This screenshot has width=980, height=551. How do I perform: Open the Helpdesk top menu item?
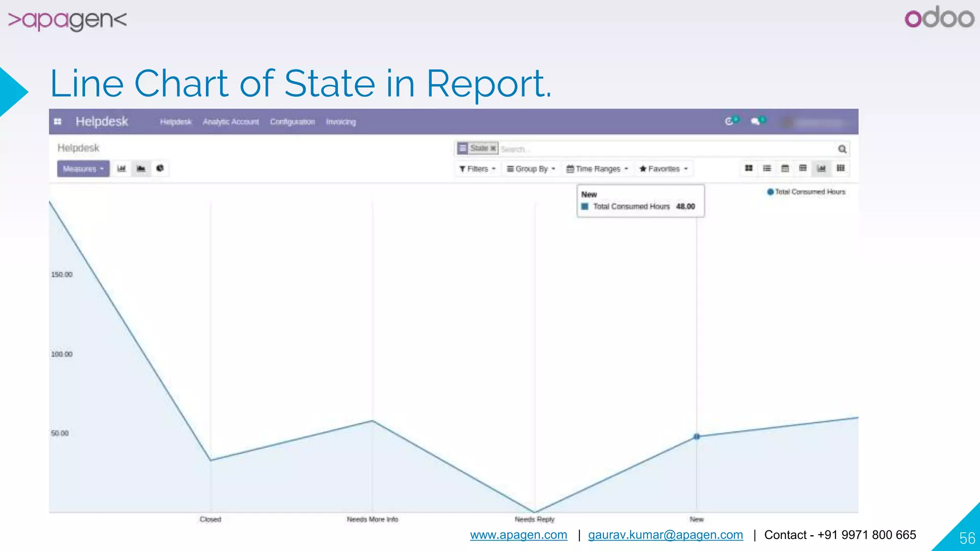(176, 122)
